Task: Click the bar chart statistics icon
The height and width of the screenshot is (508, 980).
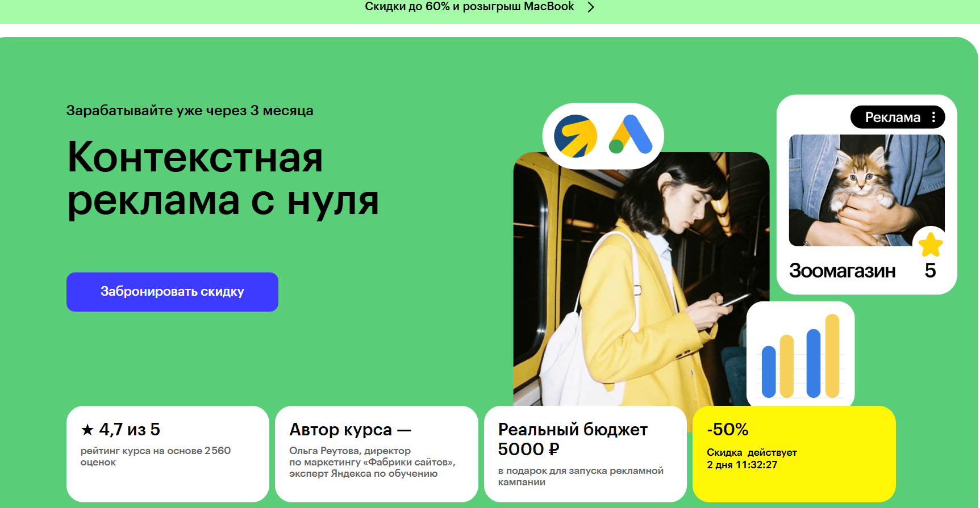Action: (x=800, y=355)
